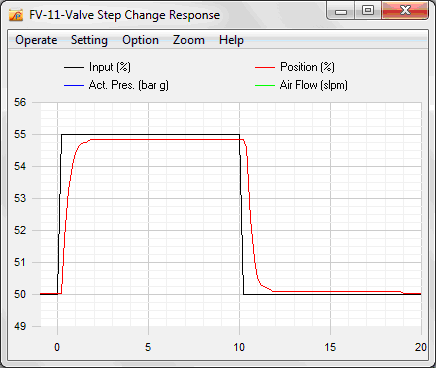Select the Position (%) legend label

307,67
